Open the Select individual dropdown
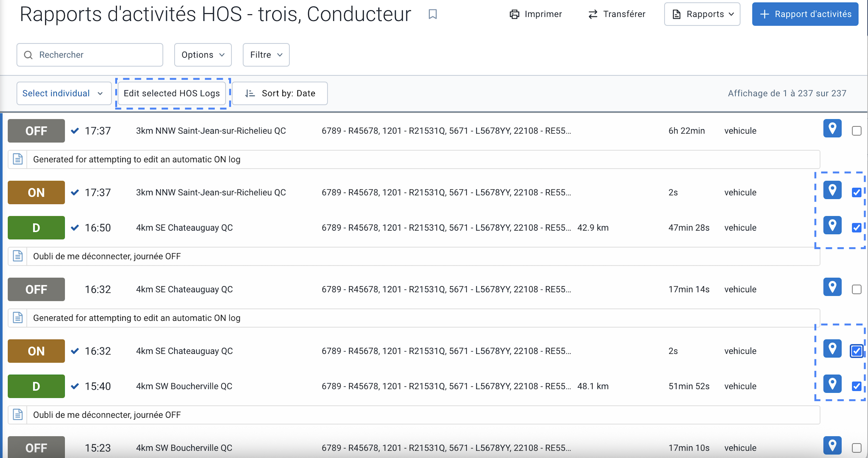Viewport: 868px width, 458px height. pyautogui.click(x=64, y=94)
